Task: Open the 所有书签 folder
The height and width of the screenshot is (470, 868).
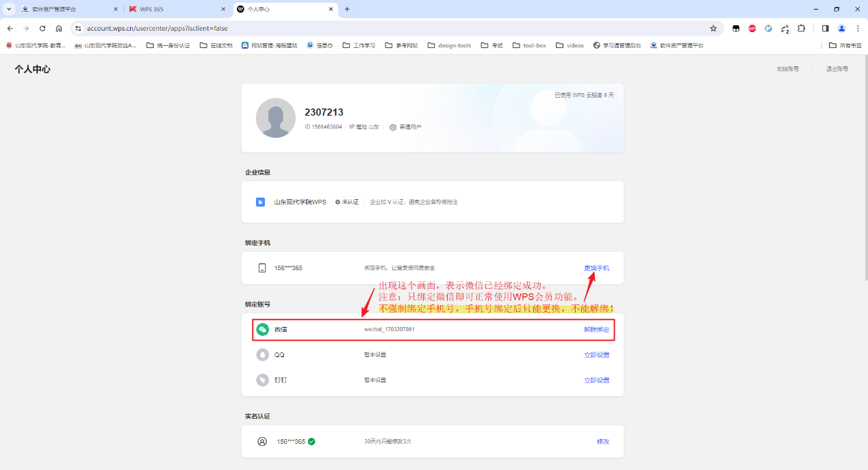Action: [845, 46]
